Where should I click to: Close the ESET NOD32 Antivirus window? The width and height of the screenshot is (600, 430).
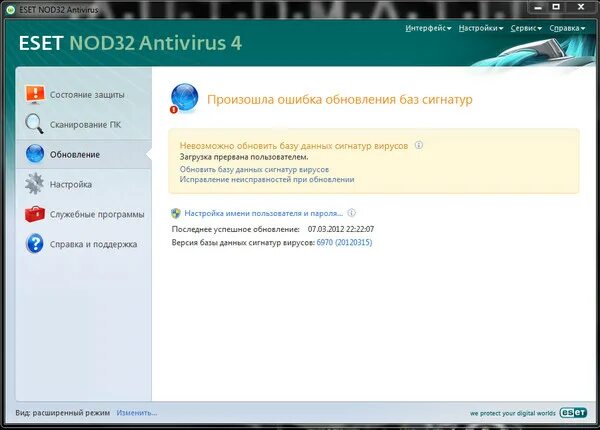pyautogui.click(x=581, y=7)
